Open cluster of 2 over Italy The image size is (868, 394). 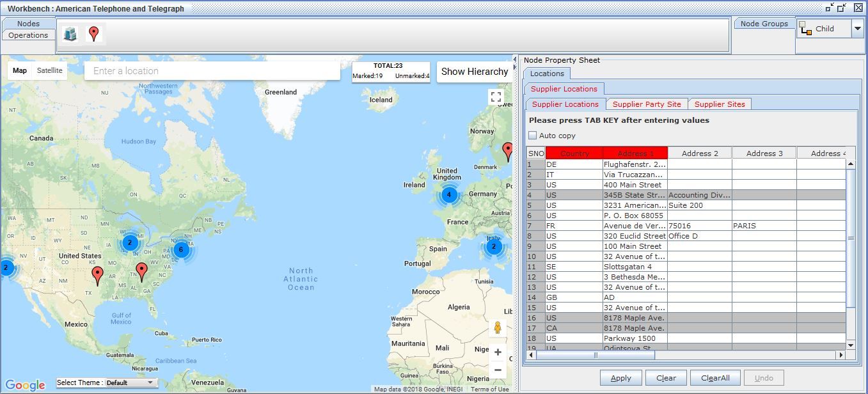pos(493,247)
